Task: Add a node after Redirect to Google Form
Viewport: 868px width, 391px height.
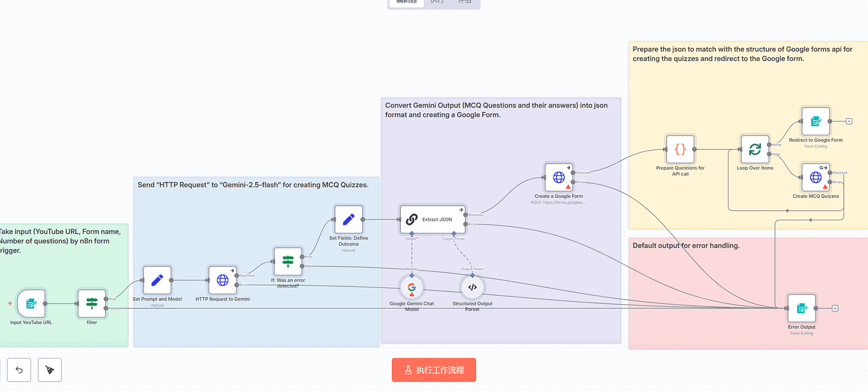Action: [x=849, y=122]
